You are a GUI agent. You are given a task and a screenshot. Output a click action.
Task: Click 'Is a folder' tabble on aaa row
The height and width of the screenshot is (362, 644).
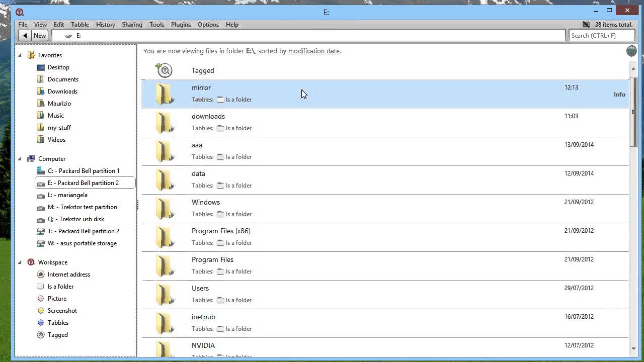click(x=234, y=156)
